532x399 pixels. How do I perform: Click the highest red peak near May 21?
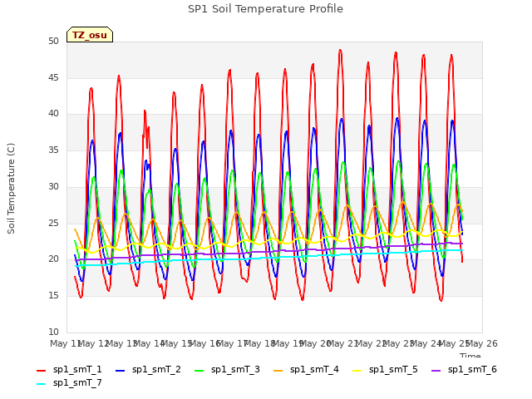tap(340, 51)
